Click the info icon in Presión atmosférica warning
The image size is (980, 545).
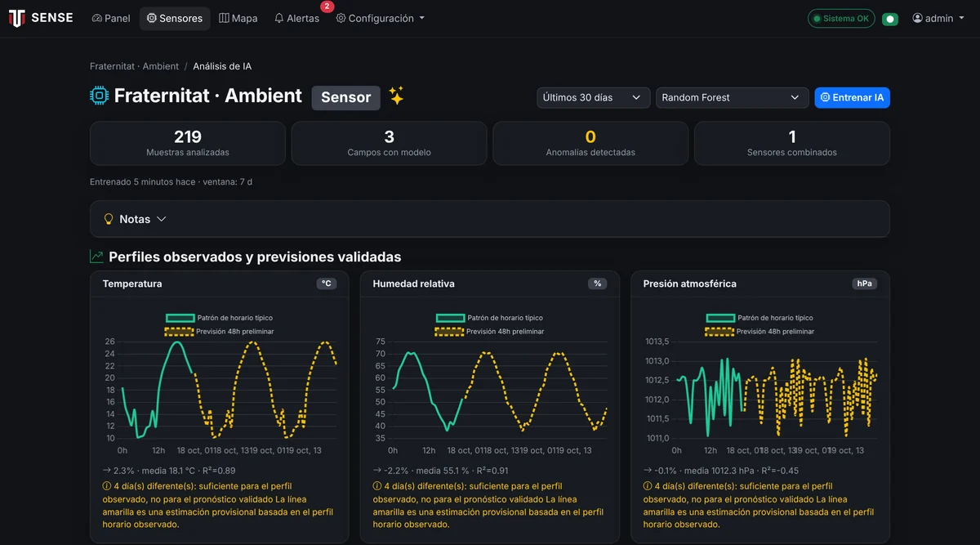(x=648, y=486)
